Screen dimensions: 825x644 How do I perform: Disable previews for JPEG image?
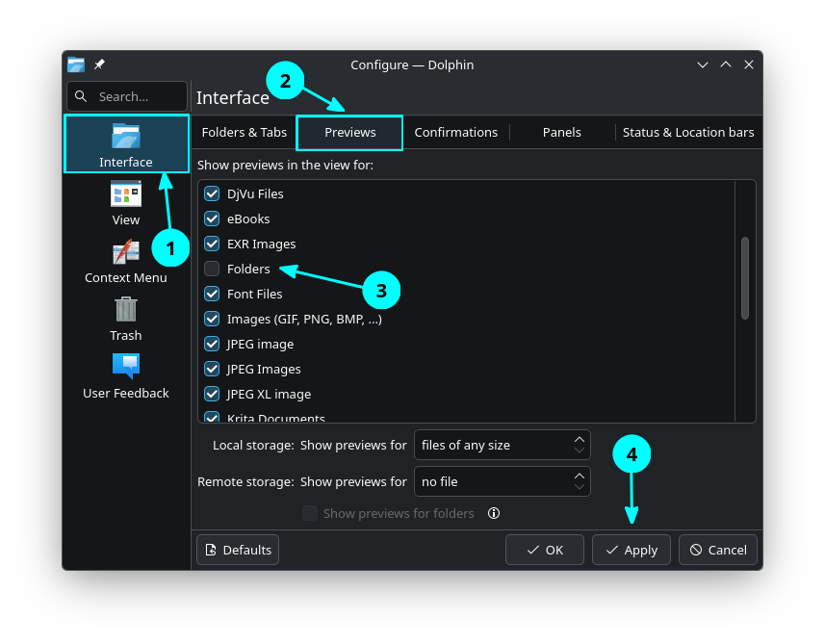click(x=211, y=344)
